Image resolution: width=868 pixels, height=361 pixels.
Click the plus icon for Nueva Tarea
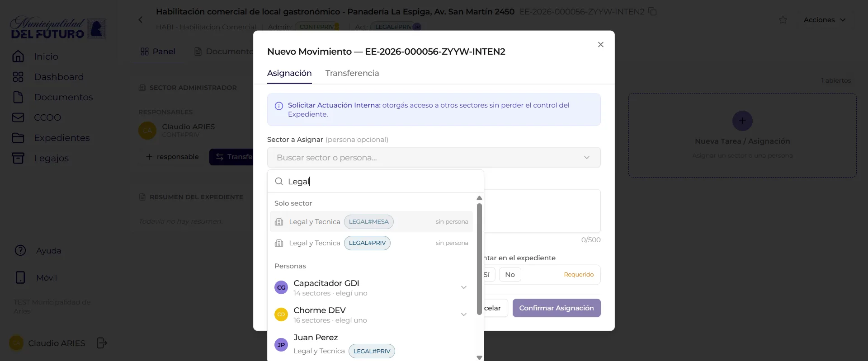point(742,121)
